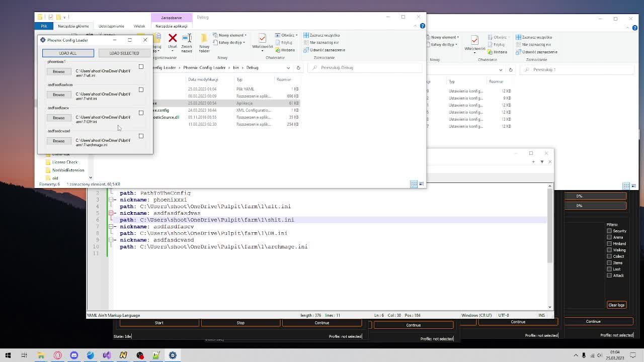
Task: Click the Właściwości properties icon
Action: (x=262, y=39)
